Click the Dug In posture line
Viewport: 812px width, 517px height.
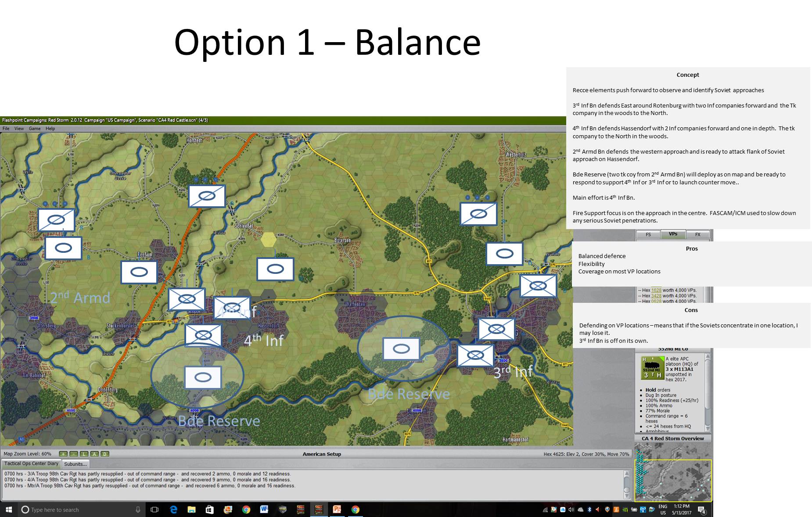point(661,395)
